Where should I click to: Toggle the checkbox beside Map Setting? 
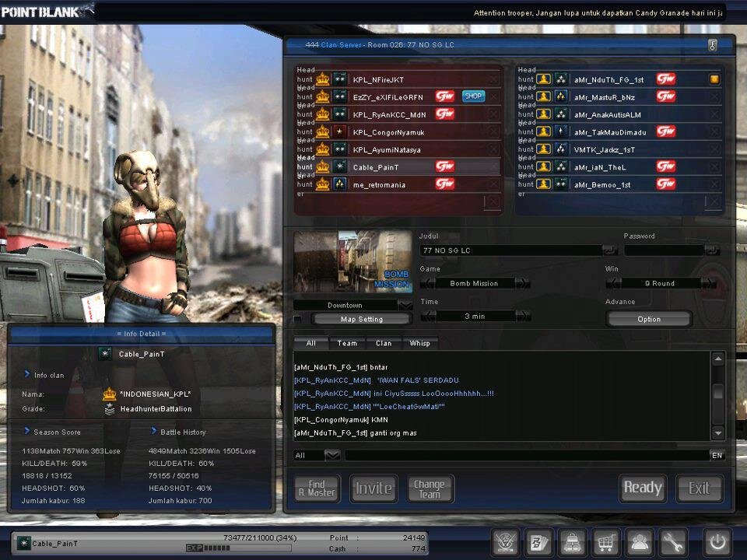tap(298, 319)
